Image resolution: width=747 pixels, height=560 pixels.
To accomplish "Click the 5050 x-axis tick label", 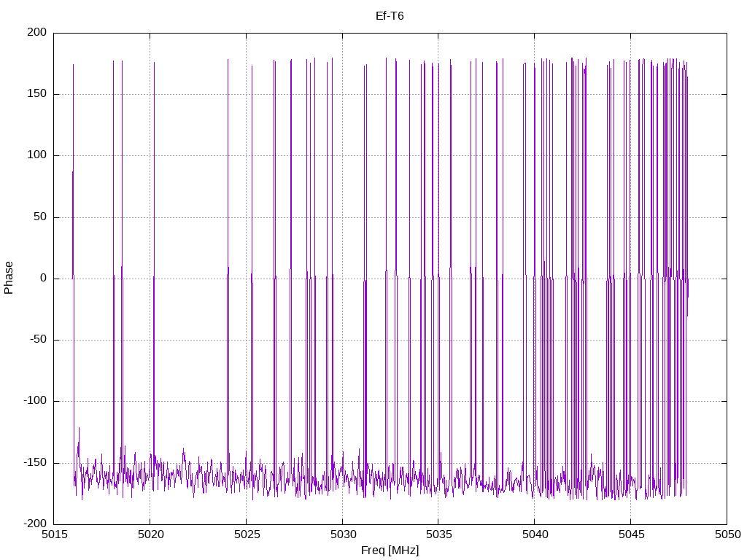I will coord(727,534).
